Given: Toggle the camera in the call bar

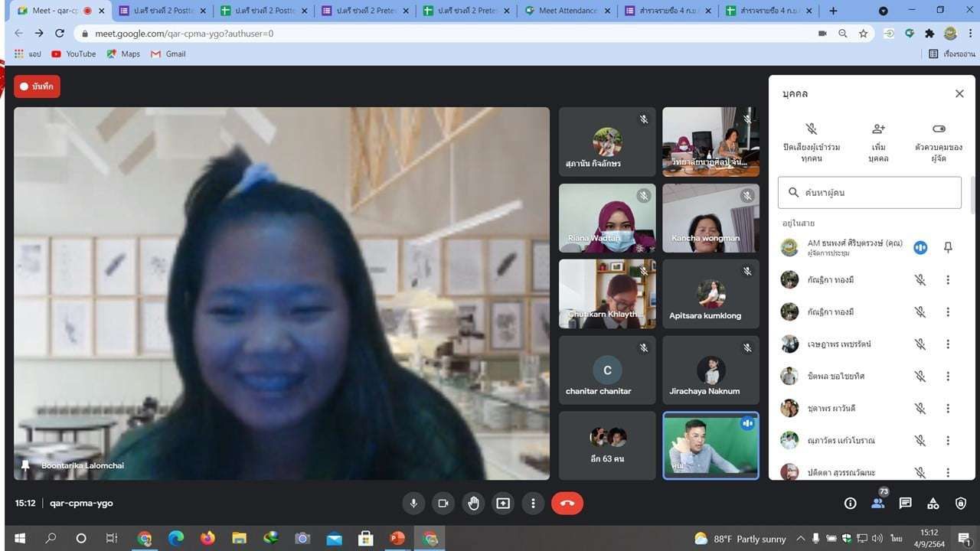Looking at the screenshot, I should pyautogui.click(x=443, y=503).
